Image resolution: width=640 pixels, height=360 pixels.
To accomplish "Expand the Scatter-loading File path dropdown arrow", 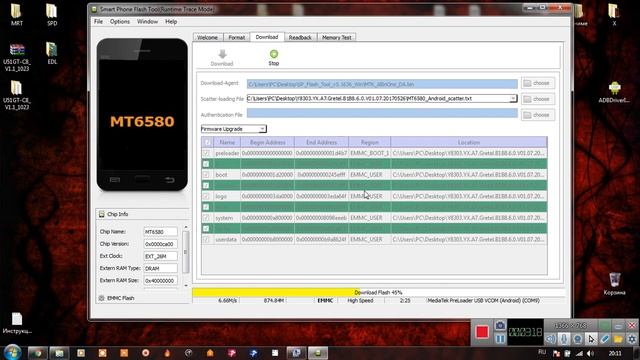I will [513, 99].
